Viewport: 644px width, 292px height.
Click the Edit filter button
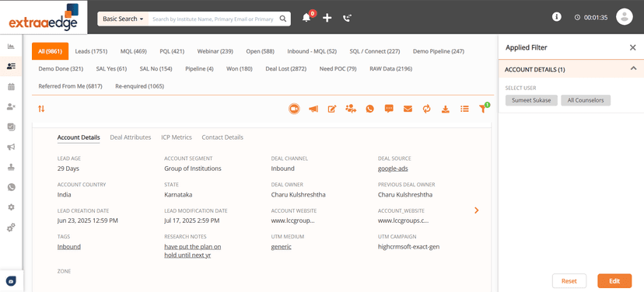point(614,281)
